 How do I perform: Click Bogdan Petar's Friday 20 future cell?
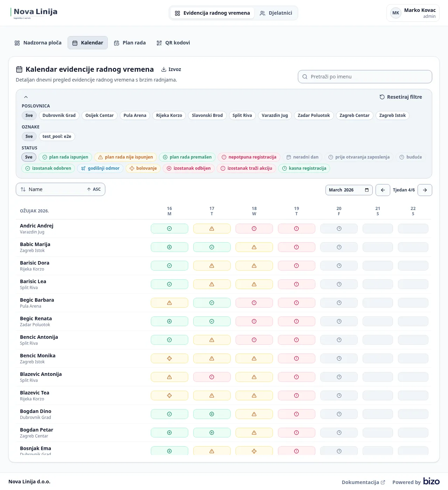coord(339,433)
